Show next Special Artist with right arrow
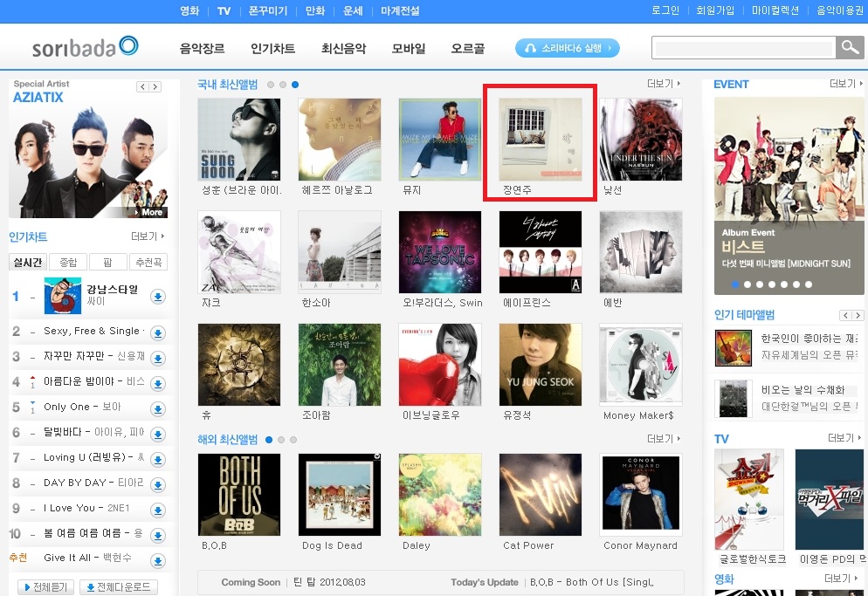The image size is (868, 596). (x=155, y=87)
